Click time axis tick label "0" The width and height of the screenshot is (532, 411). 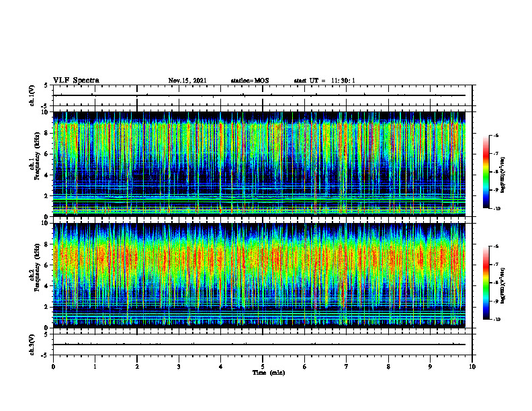point(53,367)
